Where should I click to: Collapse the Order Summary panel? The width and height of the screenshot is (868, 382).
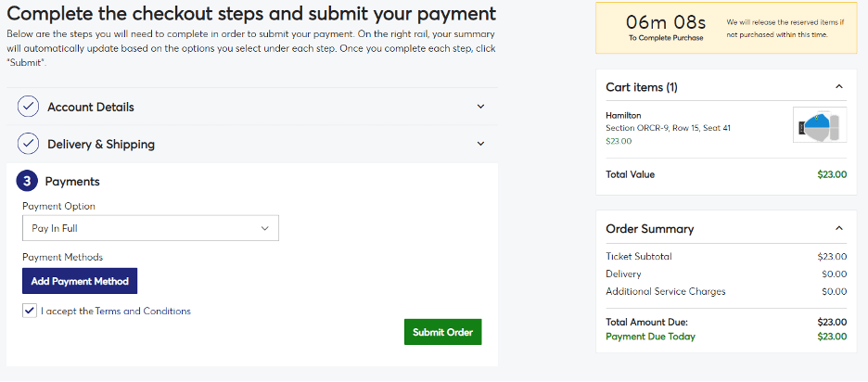click(838, 229)
